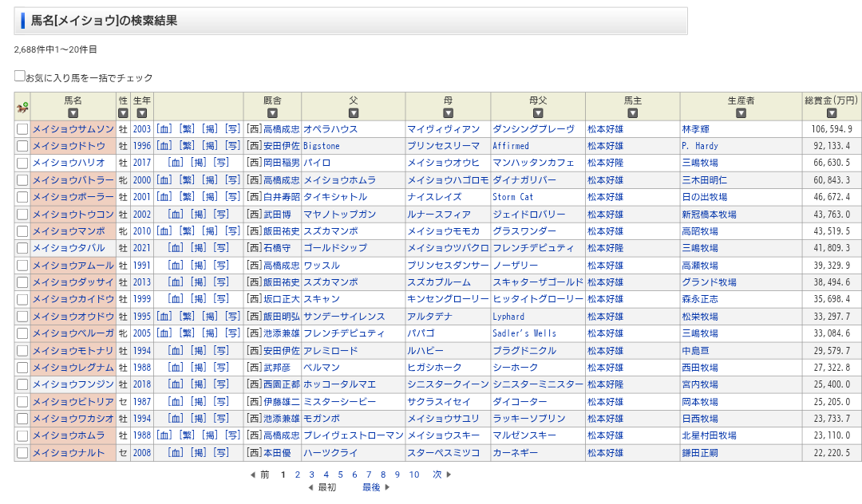The height and width of the screenshot is (504, 862).
Task: Tick the checkbox for メイショウサムソン row
Action: (x=22, y=129)
